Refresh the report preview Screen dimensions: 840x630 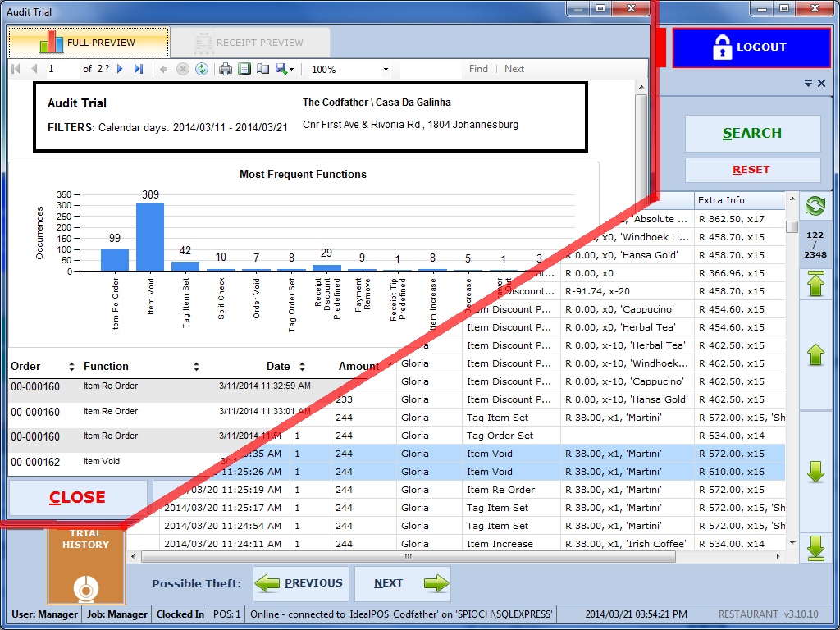pos(201,69)
